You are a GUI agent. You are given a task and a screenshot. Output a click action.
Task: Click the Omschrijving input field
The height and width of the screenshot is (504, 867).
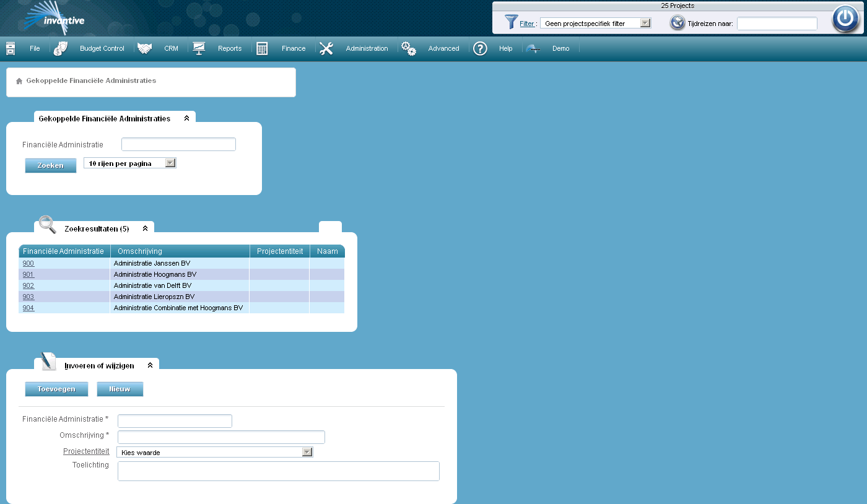[221, 437]
